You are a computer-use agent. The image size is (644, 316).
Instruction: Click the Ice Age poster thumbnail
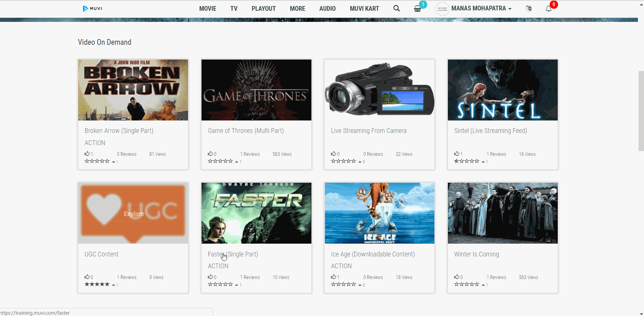pyautogui.click(x=379, y=213)
